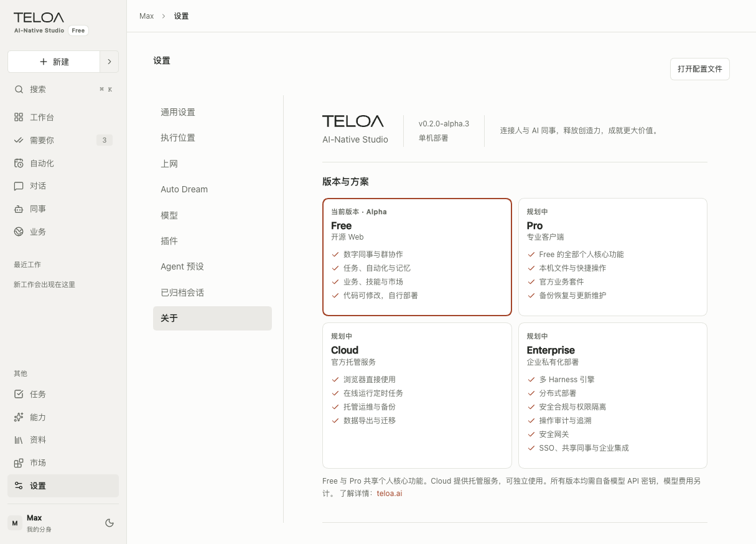Open the 已归档会话 tab
Screen dimensions: 756x544
click(x=212, y=293)
